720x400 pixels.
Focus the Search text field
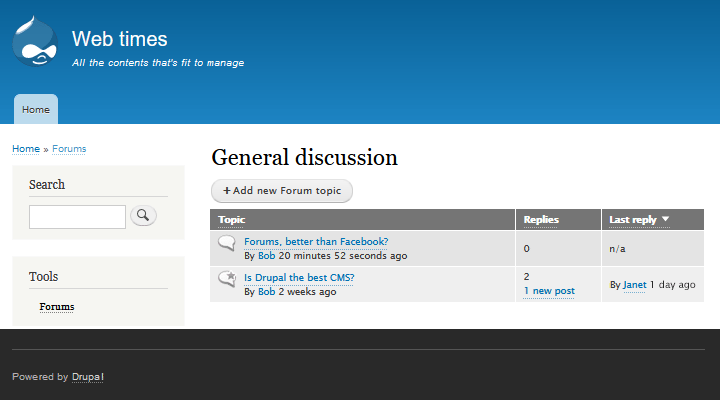click(x=77, y=216)
